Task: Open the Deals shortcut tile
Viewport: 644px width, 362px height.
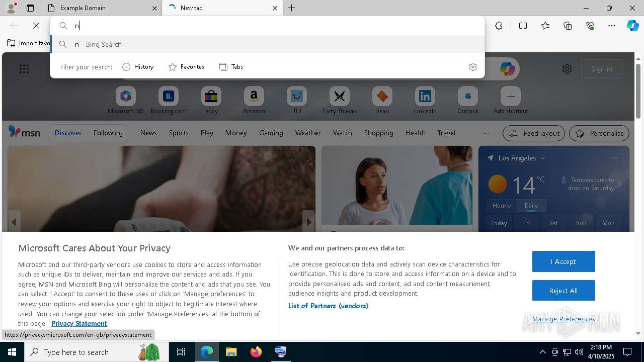Action: pos(382,100)
